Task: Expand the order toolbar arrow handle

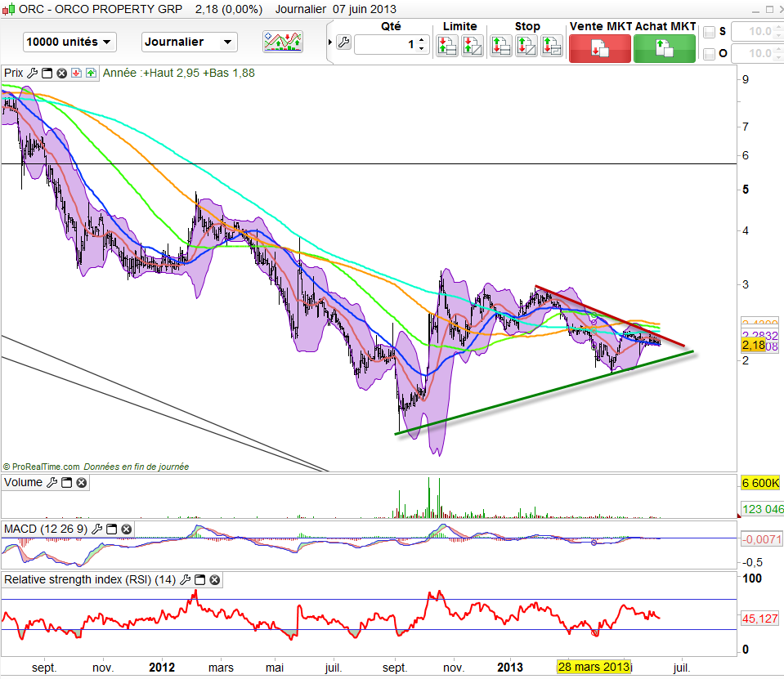Action: (x=329, y=43)
